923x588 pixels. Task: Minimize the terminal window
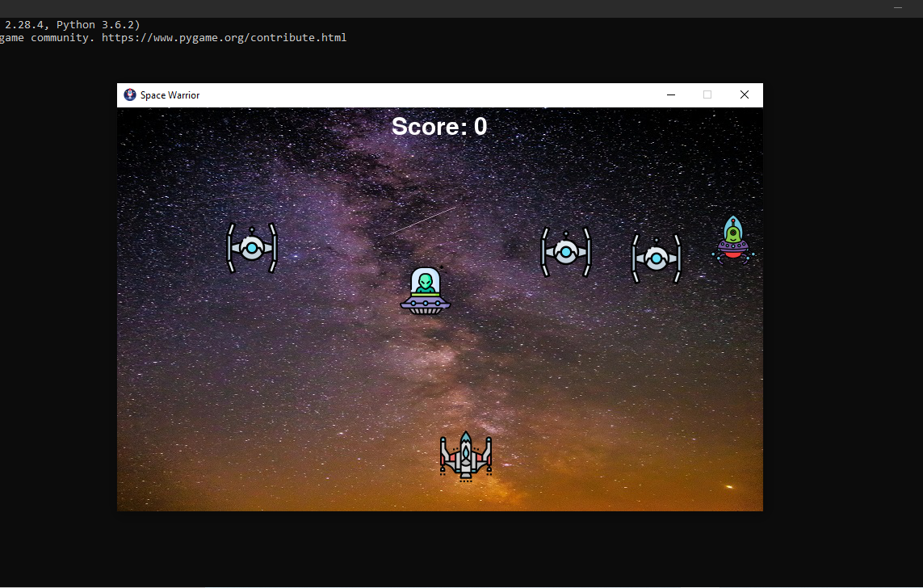(898, 8)
